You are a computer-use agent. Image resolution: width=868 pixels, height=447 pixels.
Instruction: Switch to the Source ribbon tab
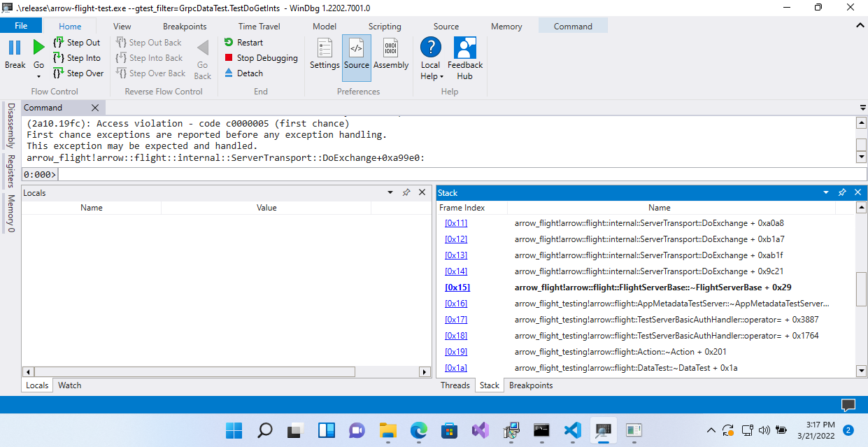[x=446, y=27]
